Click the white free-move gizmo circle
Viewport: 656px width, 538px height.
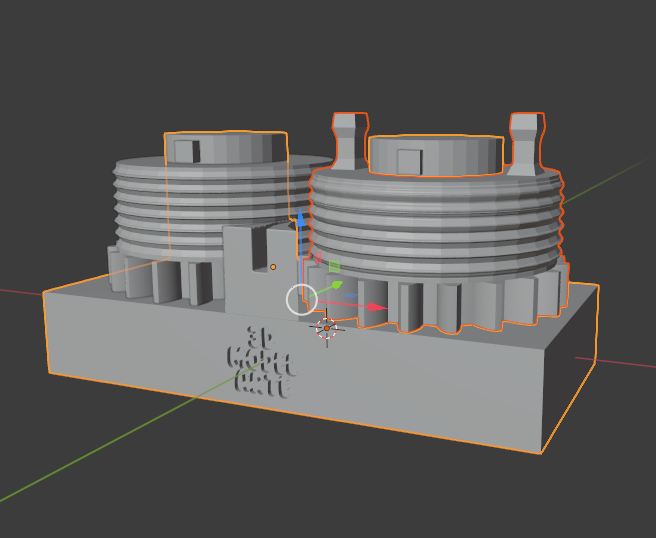click(x=302, y=299)
